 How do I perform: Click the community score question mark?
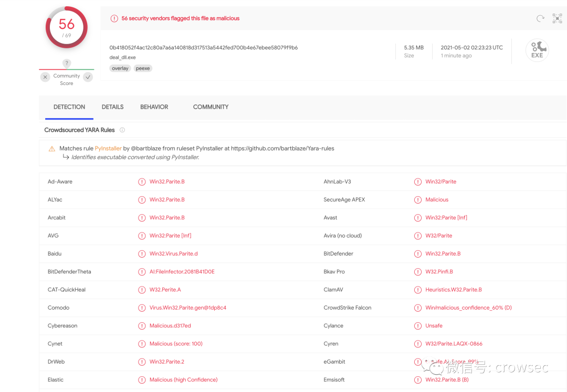[x=67, y=63]
